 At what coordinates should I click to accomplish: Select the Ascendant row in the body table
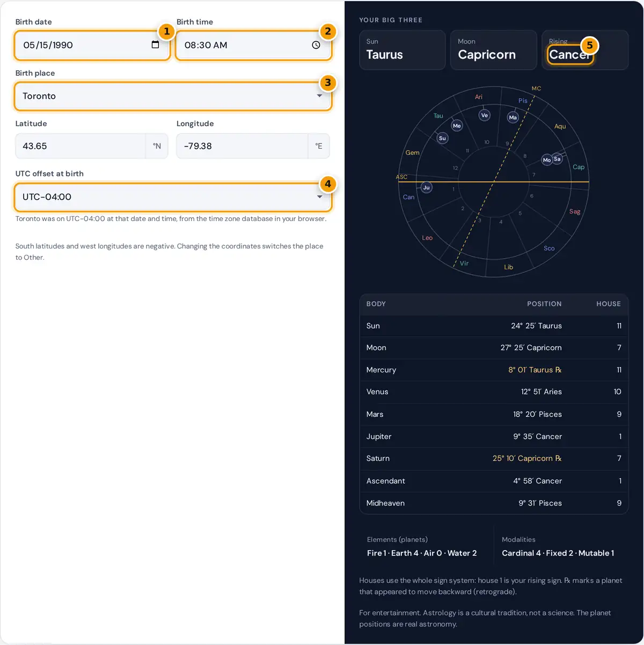494,481
